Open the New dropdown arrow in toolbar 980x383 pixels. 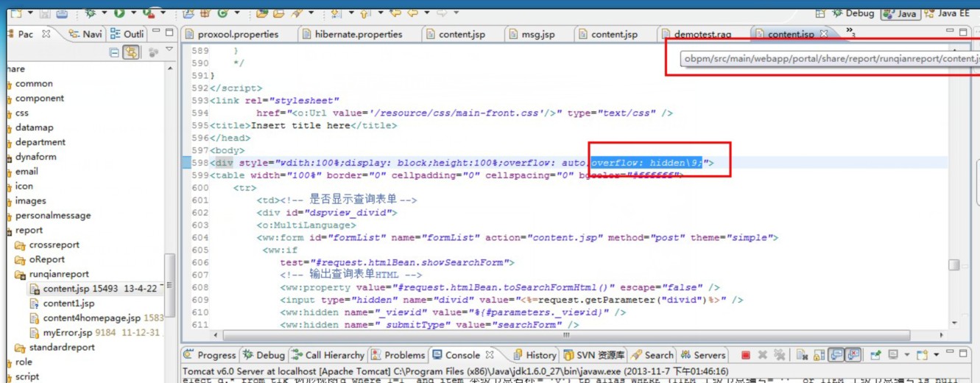coord(31,13)
